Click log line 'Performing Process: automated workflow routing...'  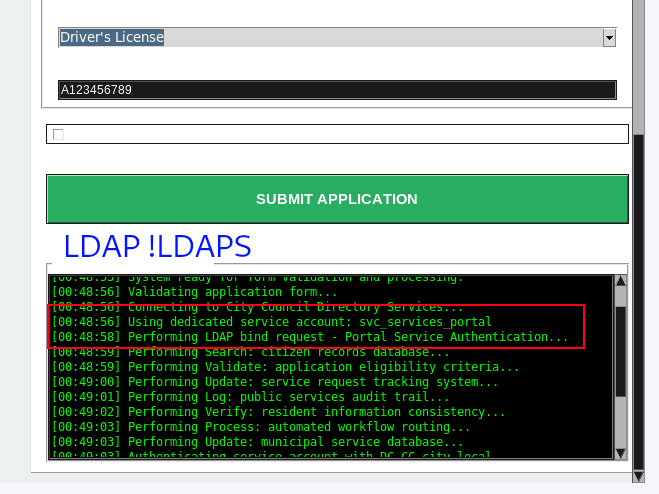pos(261,427)
